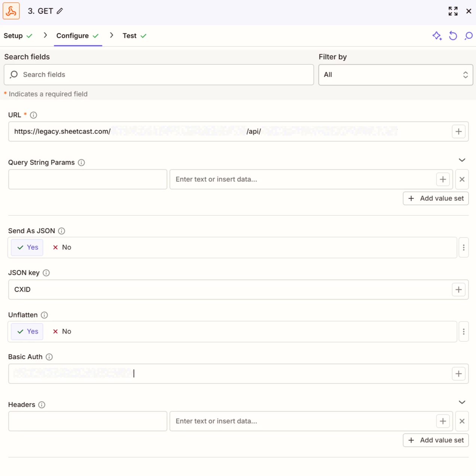The image size is (476, 476).
Task: Click plus icon in JSON key field
Action: (458, 289)
